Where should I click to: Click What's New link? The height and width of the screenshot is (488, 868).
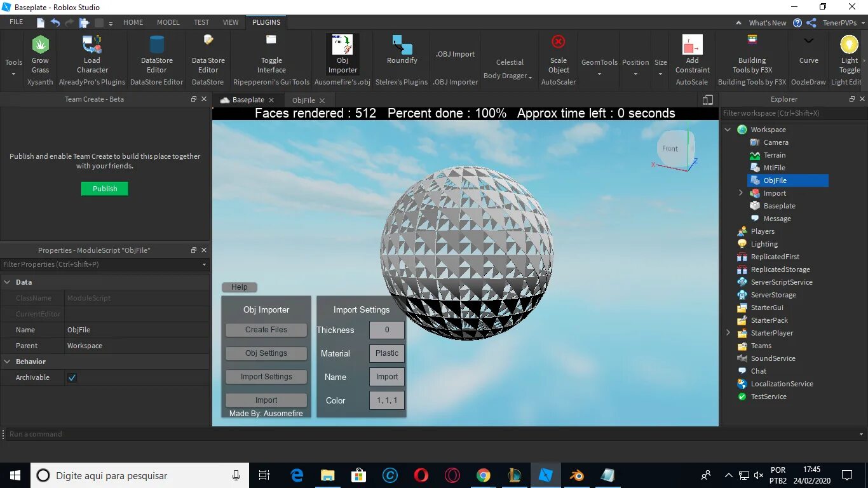pyautogui.click(x=767, y=23)
